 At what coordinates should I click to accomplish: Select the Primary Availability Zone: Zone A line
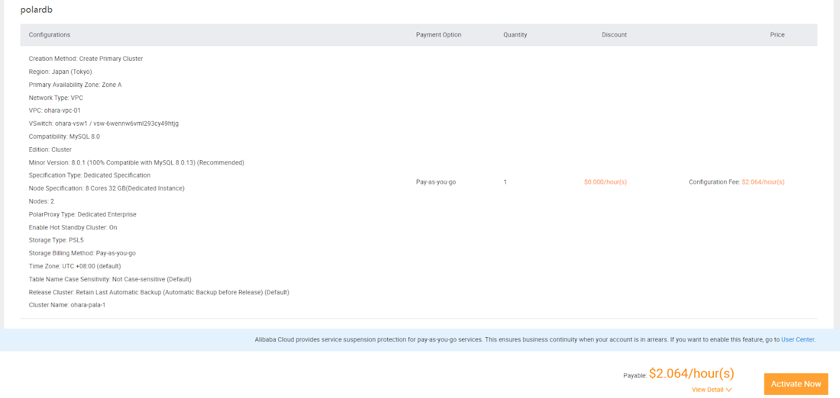[75, 85]
